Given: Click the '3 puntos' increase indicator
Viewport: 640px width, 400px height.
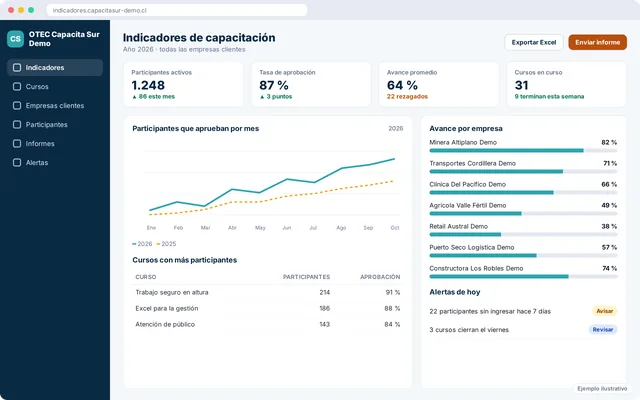Looking at the screenshot, I should (x=276, y=97).
